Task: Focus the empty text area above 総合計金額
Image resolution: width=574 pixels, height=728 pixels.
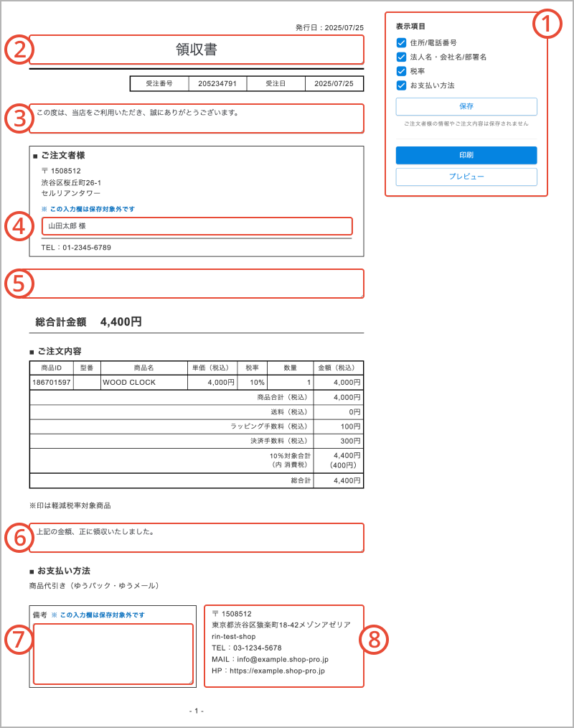Action: [x=196, y=283]
